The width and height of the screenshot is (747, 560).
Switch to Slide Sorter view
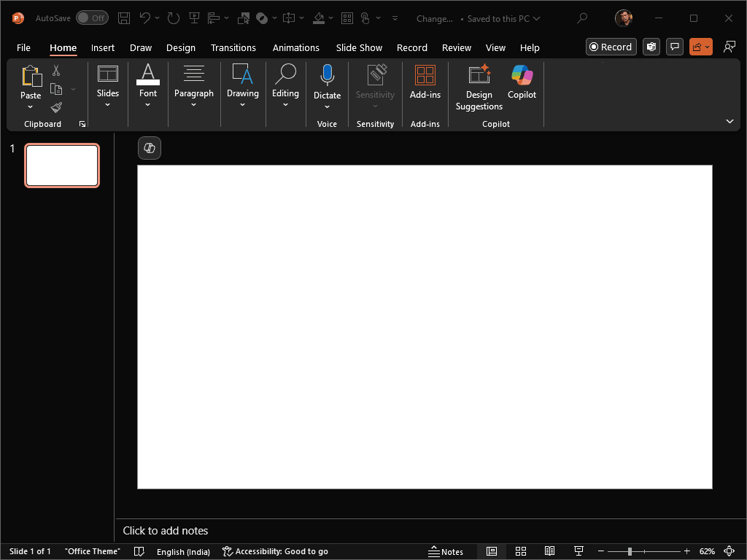(x=521, y=551)
